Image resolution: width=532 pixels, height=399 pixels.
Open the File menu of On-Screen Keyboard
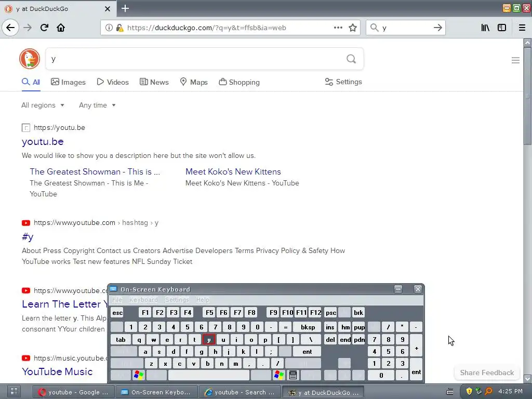point(117,300)
